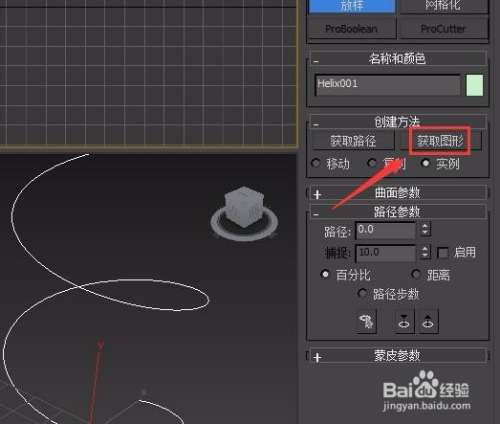The image size is (500, 424).
Task: Click the 捕捉 value field 10.0
Action: [386, 253]
